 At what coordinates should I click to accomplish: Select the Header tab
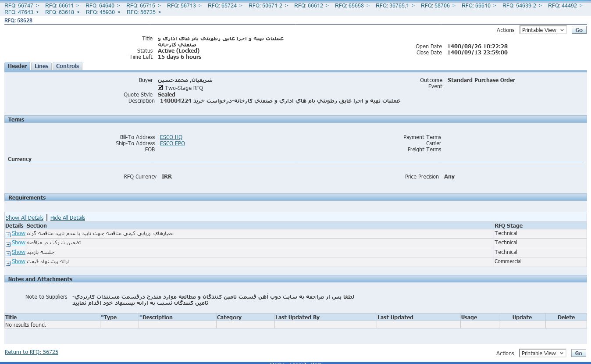pos(18,66)
